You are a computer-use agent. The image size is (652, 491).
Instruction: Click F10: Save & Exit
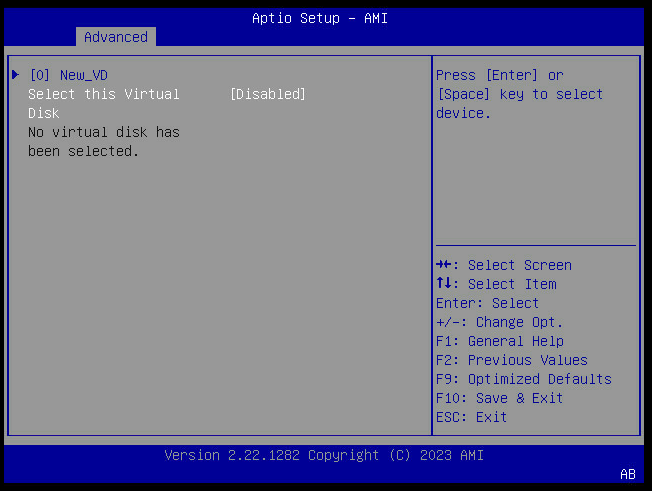499,398
